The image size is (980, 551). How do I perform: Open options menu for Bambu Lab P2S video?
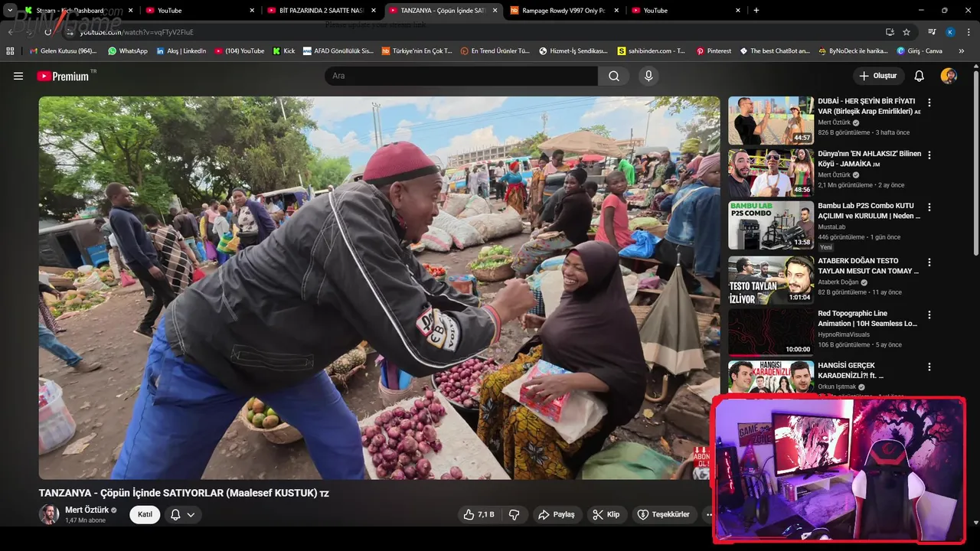(x=929, y=207)
